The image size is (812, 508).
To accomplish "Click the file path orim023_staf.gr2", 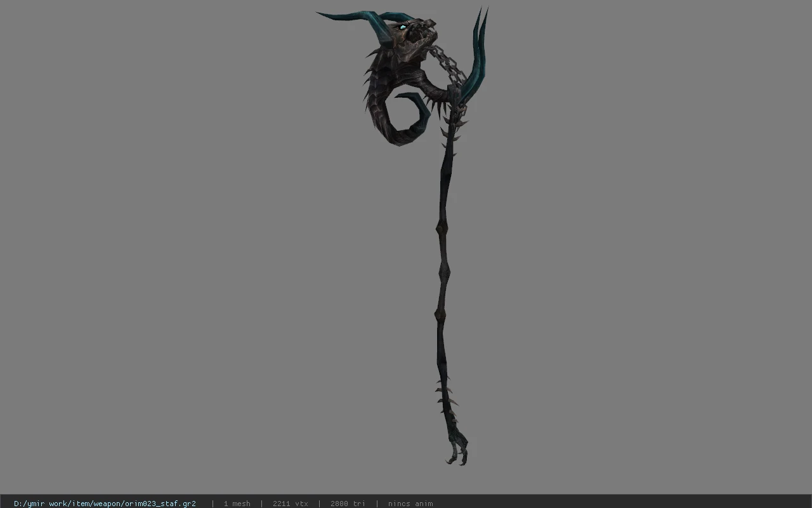I will coord(105,504).
